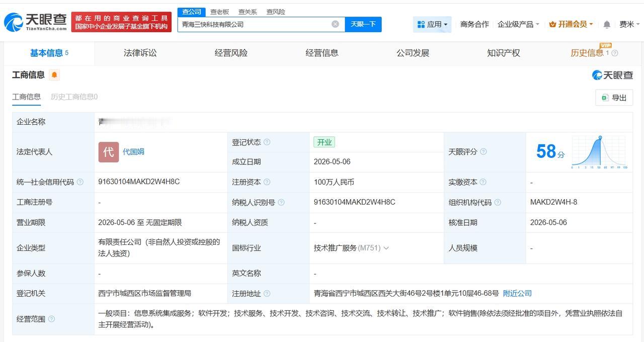Click the orange alert bell beside 工商信息
The width and height of the screenshot is (644, 342).
(54, 75)
